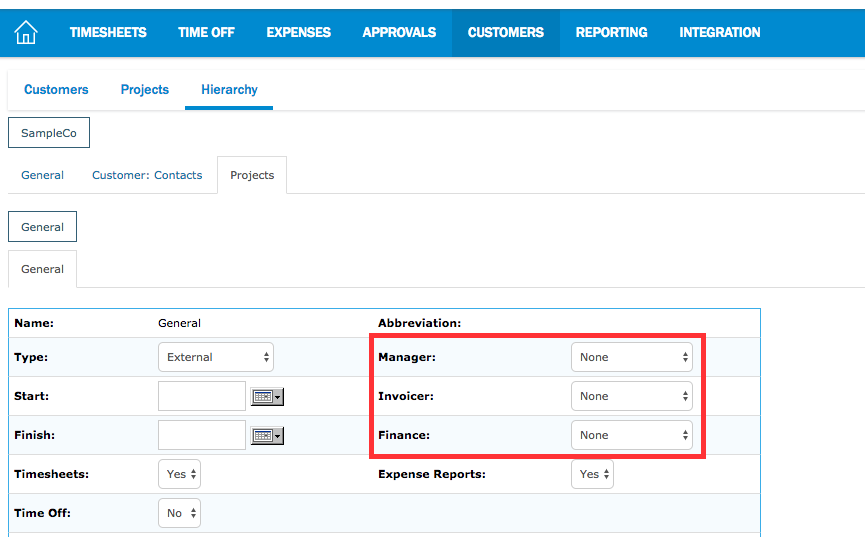Click the Expense Reports: label
The image size is (865, 537).
click(x=432, y=474)
